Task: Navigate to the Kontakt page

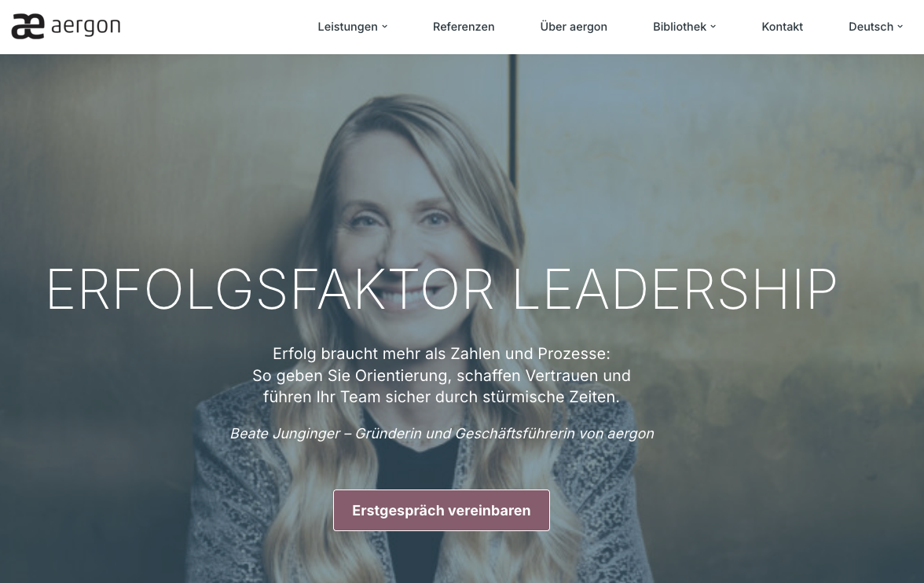Action: click(x=782, y=27)
